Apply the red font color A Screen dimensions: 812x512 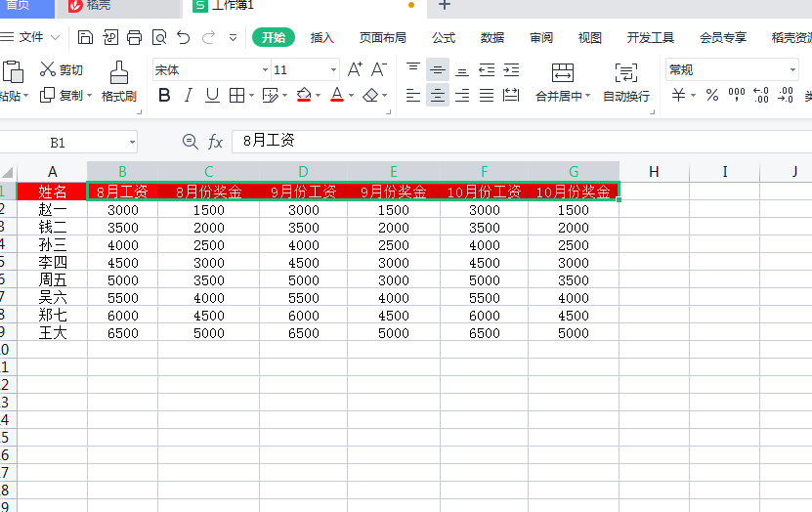[x=337, y=95]
